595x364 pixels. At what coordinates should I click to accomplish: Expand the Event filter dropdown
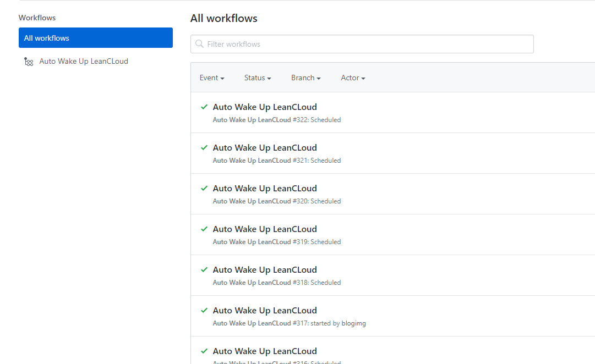pyautogui.click(x=212, y=78)
